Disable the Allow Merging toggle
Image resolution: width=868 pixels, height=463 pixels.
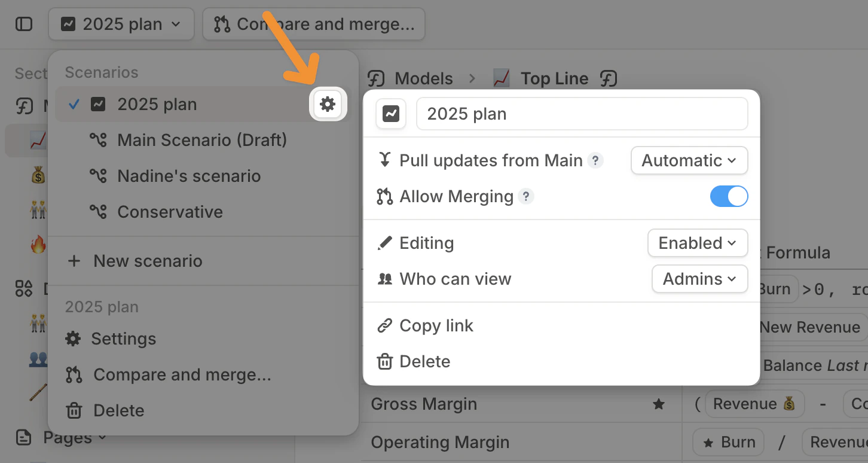click(729, 196)
